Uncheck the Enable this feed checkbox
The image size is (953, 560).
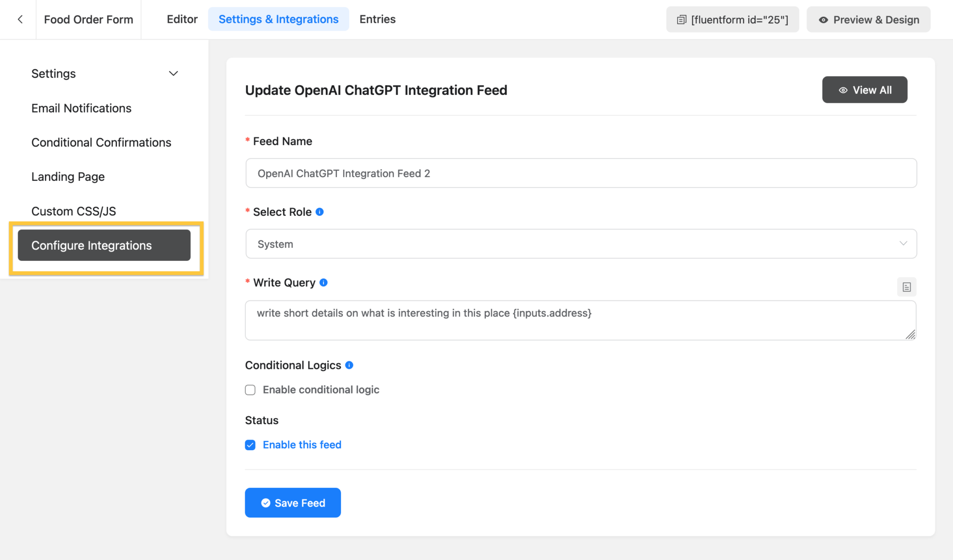[x=250, y=445]
